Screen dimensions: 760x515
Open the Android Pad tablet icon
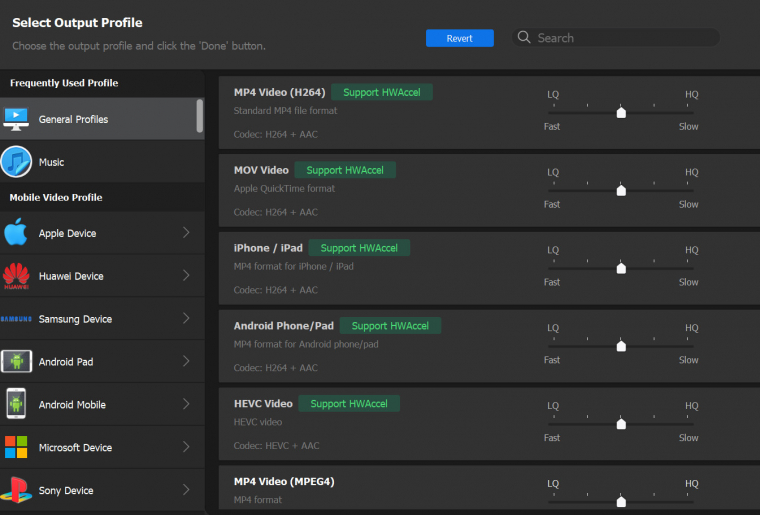[16, 361]
